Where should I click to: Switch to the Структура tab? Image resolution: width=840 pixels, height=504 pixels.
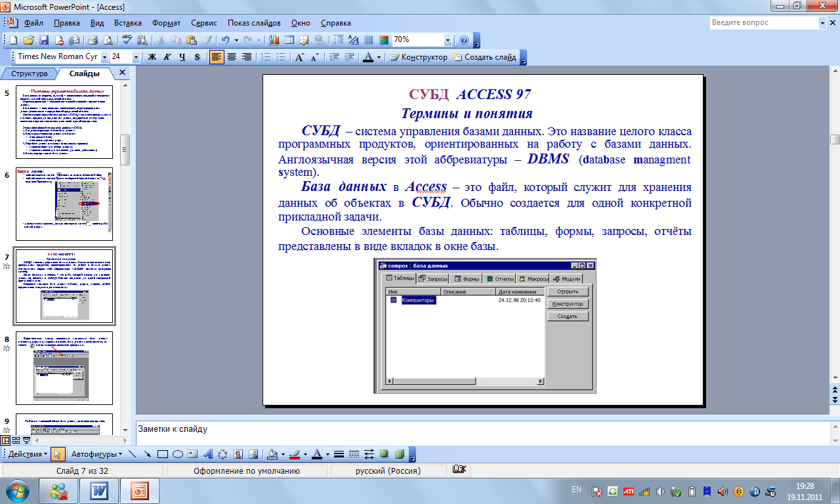click(30, 74)
